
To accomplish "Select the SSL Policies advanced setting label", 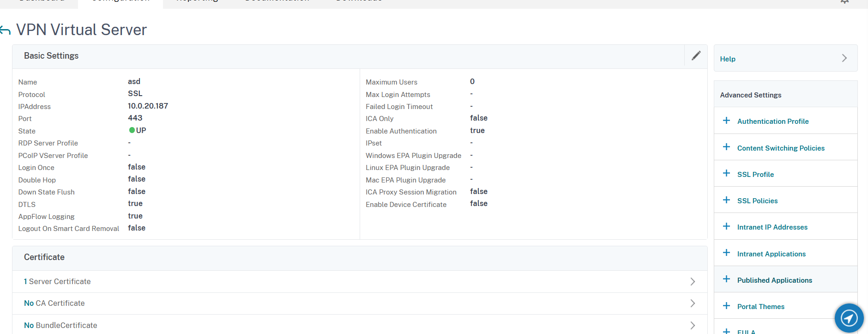I will pyautogui.click(x=757, y=200).
